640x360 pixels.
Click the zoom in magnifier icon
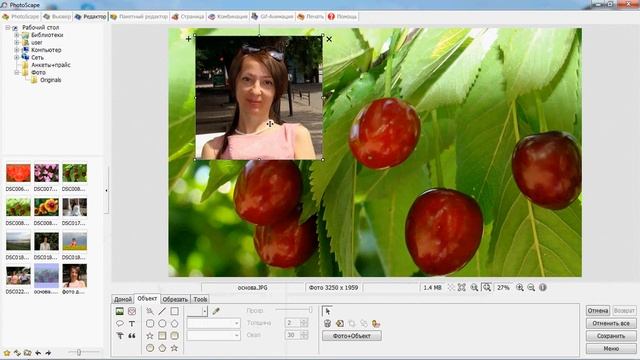[x=520, y=287]
